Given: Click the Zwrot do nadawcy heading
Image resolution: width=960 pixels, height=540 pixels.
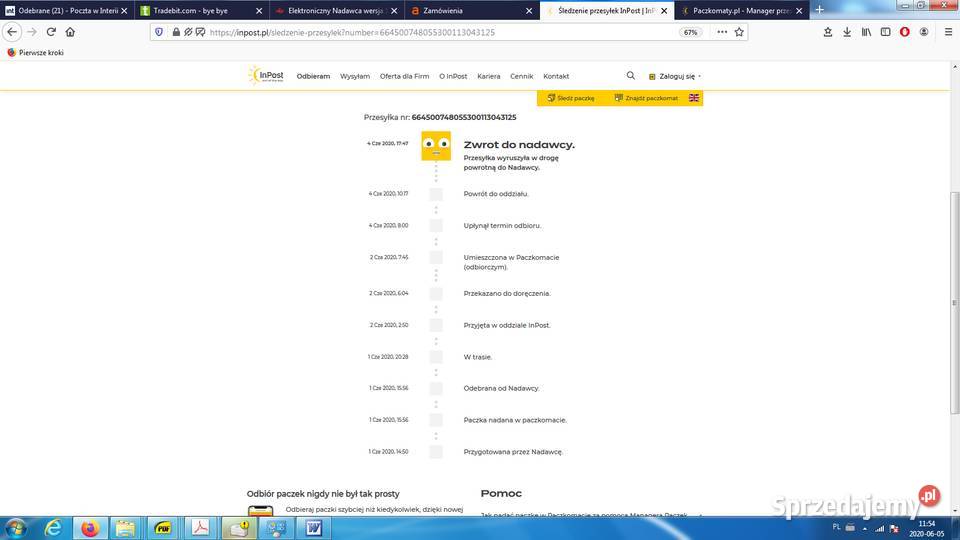Looking at the screenshot, I should 519,145.
